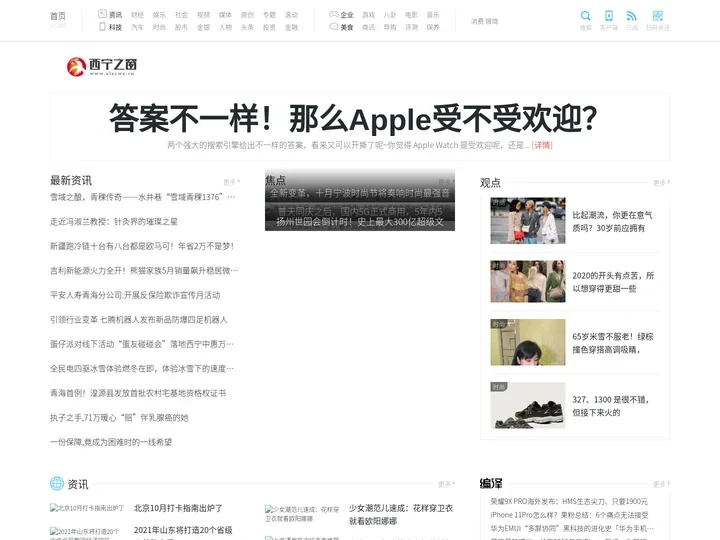The height and width of the screenshot is (540, 720).
Task: Open focus item 全新变革，十月宁波时尚节
Action: (x=360, y=193)
